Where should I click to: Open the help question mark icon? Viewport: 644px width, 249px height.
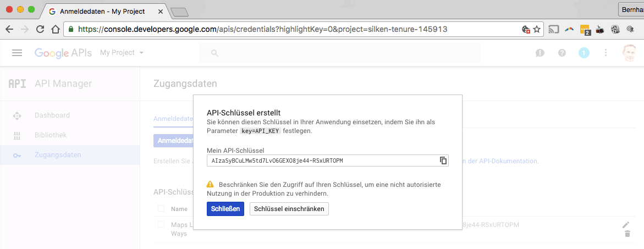pyautogui.click(x=562, y=53)
